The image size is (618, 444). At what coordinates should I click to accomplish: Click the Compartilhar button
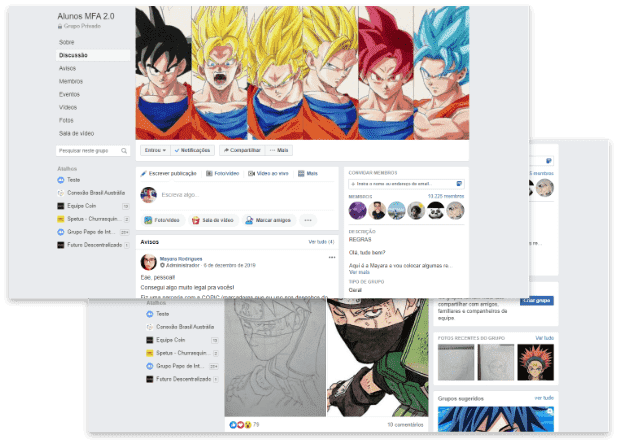(242, 150)
